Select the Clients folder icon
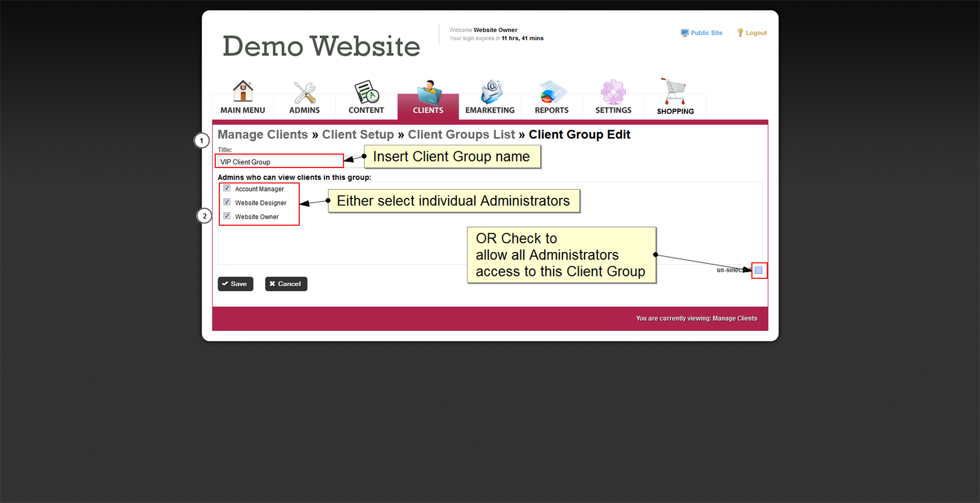980x503 pixels. pos(428,92)
